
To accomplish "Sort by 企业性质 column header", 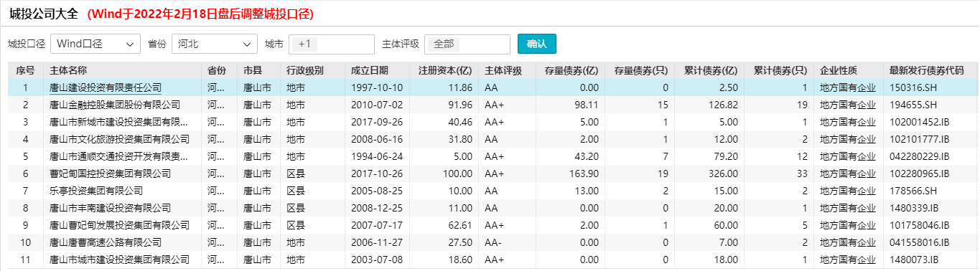I will [839, 70].
